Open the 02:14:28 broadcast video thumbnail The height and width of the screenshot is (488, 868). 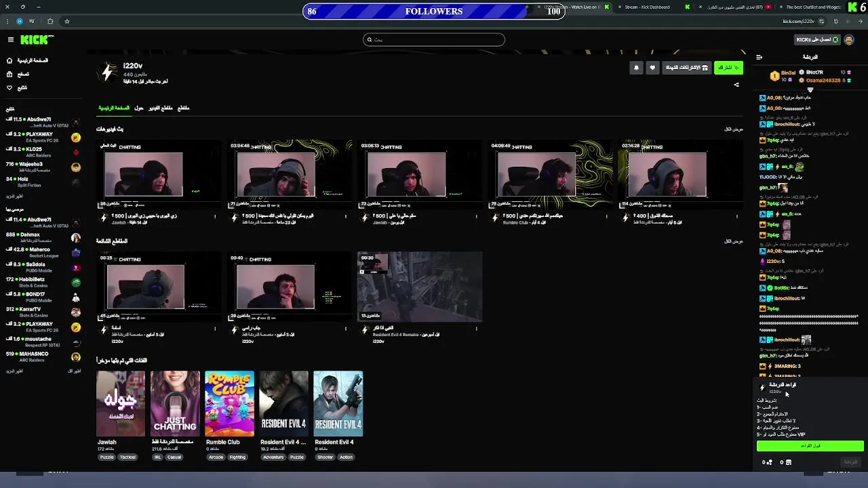680,174
